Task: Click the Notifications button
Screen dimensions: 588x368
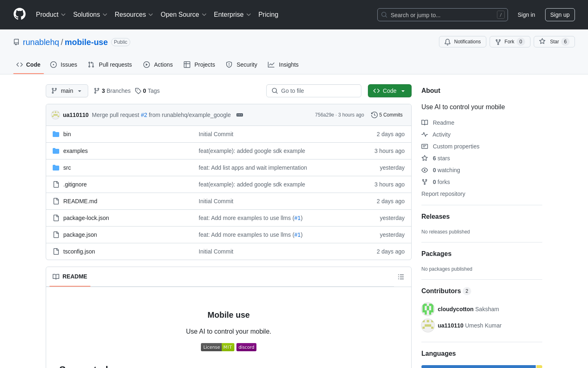Action: (463, 42)
